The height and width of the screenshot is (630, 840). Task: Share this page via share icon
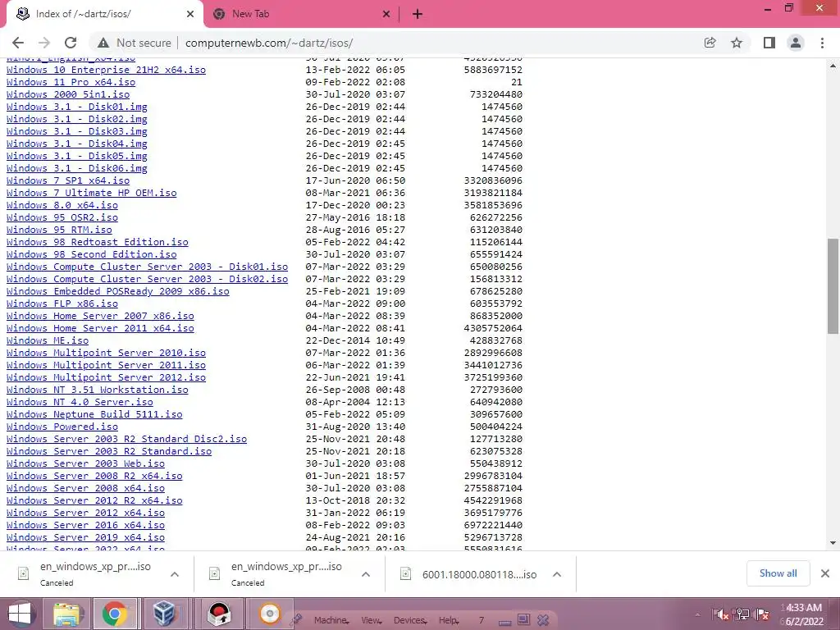coord(710,43)
